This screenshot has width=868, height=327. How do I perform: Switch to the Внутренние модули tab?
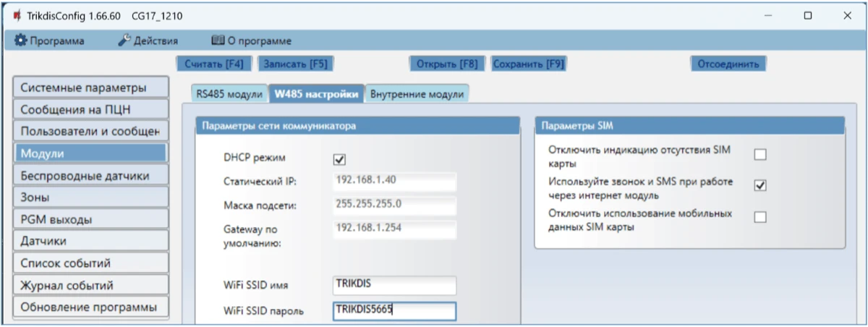417,94
